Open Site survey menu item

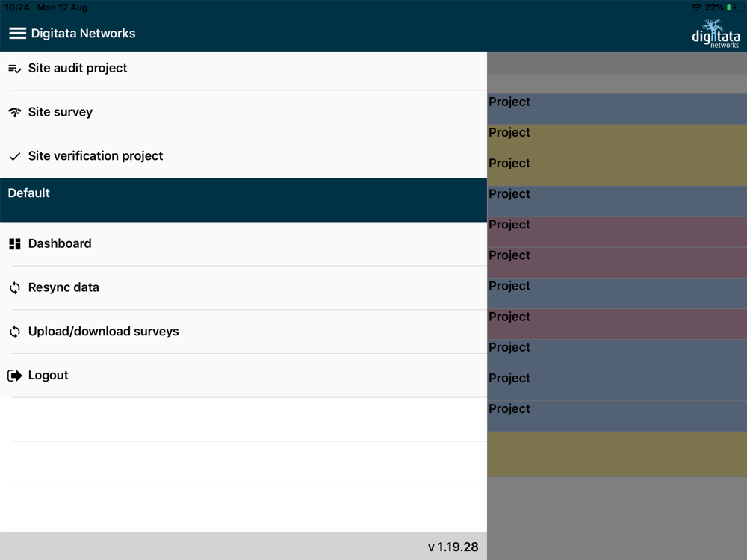(244, 113)
